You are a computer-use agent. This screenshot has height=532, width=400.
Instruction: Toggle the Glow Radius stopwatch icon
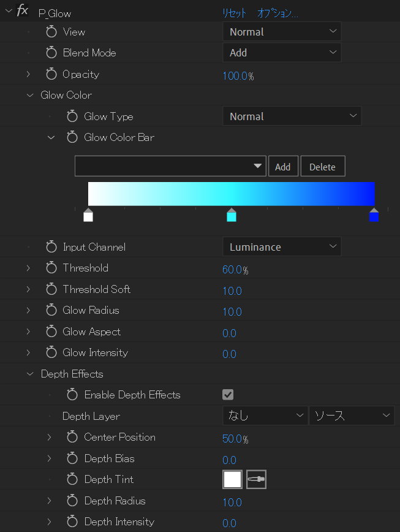pyautogui.click(x=51, y=310)
